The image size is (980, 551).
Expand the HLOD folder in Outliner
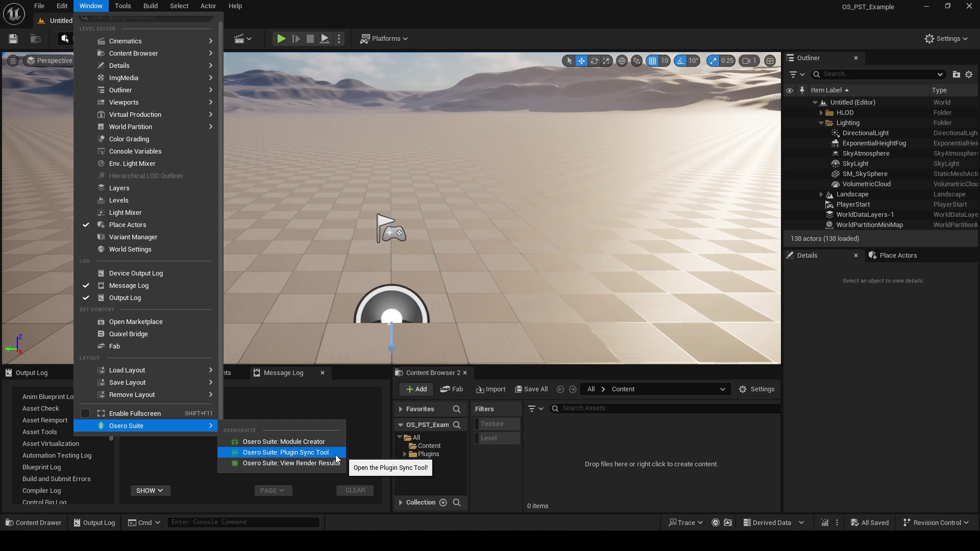click(821, 113)
